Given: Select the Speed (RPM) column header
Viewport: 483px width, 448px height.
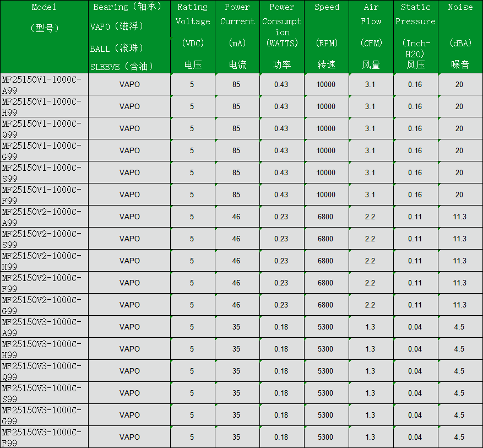Looking at the screenshot, I should pos(327,36).
